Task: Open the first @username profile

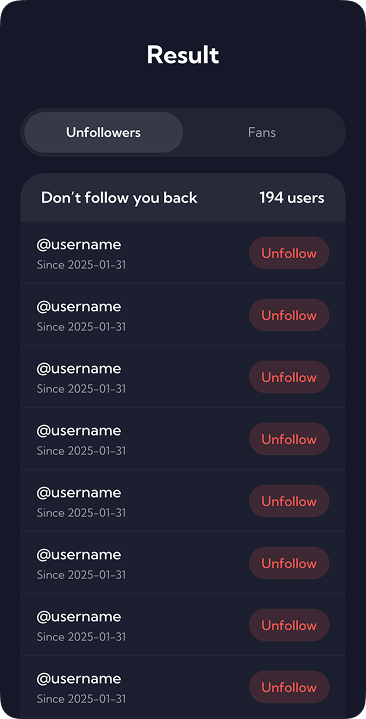Action: point(79,245)
